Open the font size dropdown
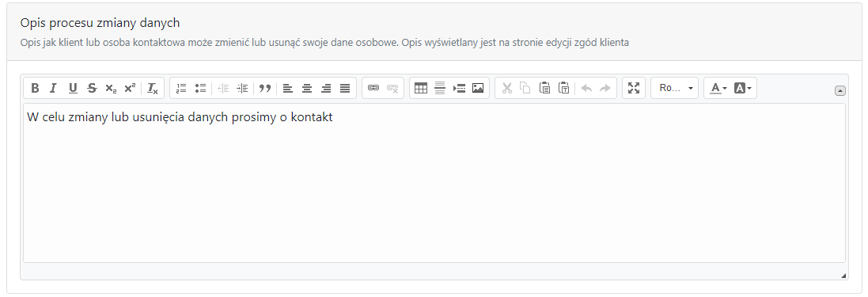 [x=675, y=88]
